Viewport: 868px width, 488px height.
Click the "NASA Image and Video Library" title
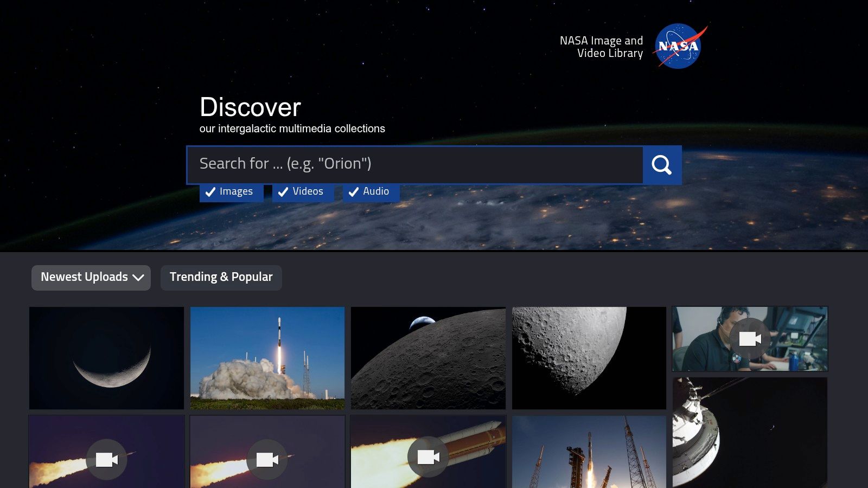click(x=601, y=47)
